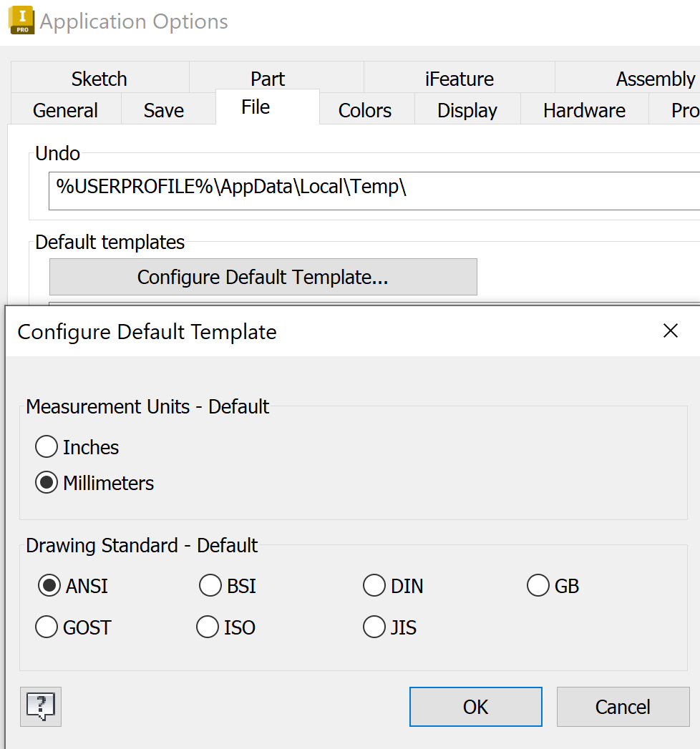Screen dimensions: 700x749
Task: Switch to the Sketch tab
Action: tap(99, 79)
